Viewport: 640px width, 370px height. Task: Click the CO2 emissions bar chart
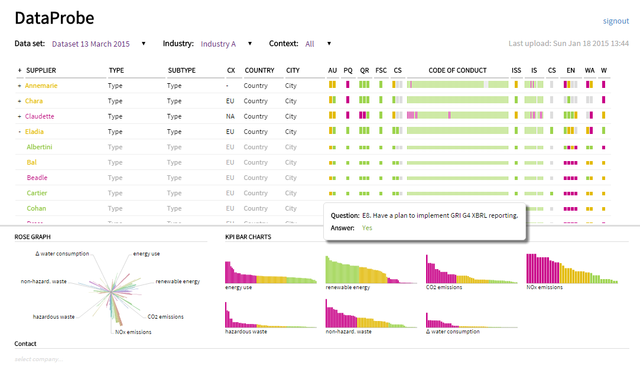tap(471, 269)
